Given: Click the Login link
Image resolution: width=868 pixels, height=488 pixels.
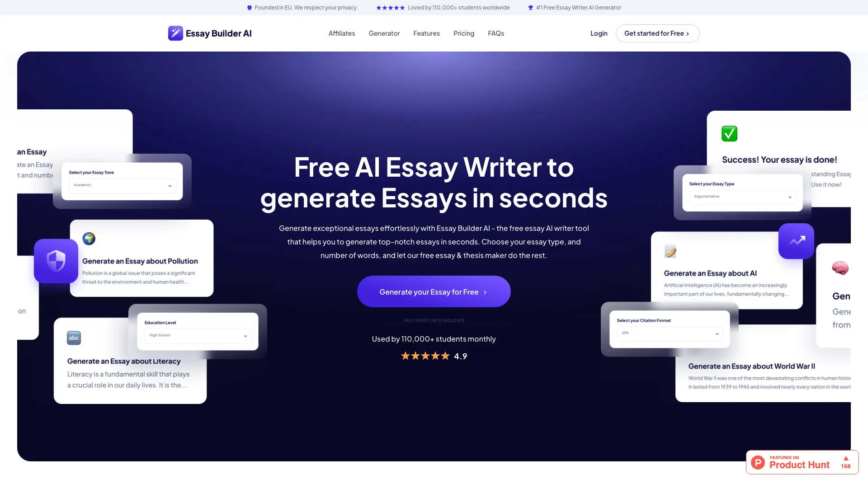Looking at the screenshot, I should (x=599, y=33).
